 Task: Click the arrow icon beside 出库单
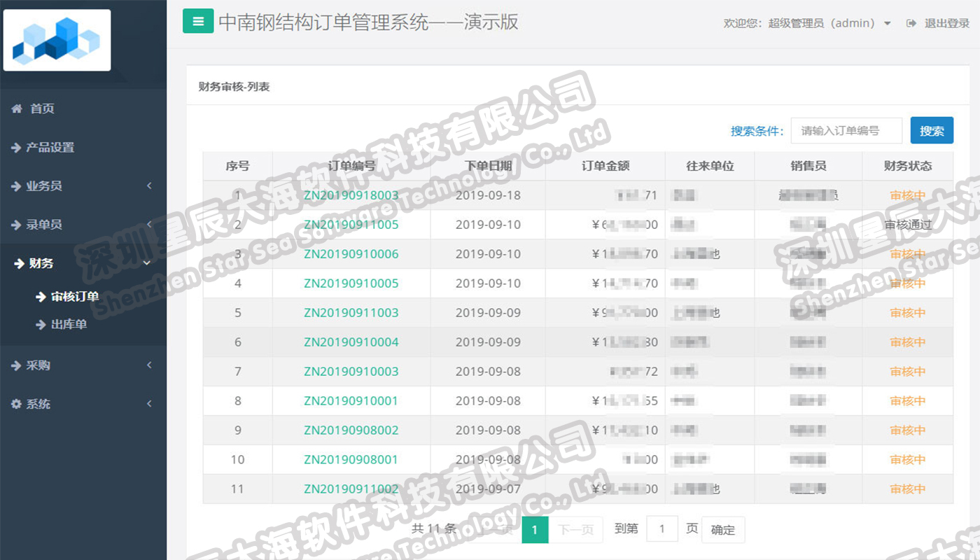point(41,325)
